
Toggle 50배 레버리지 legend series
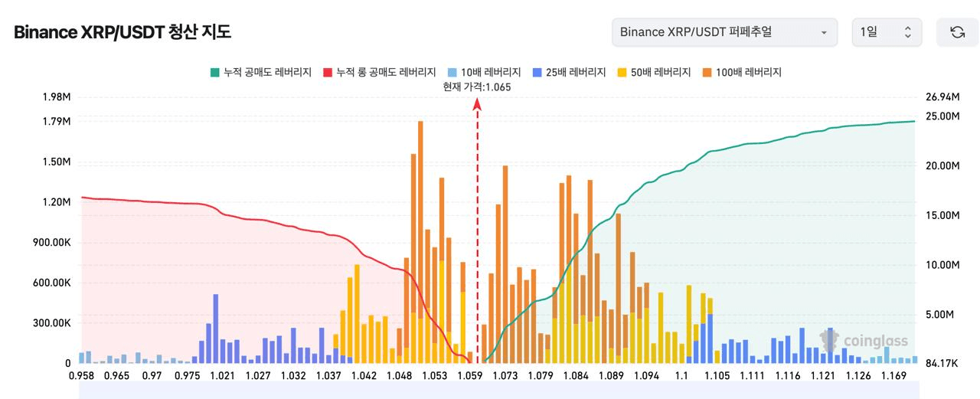654,72
